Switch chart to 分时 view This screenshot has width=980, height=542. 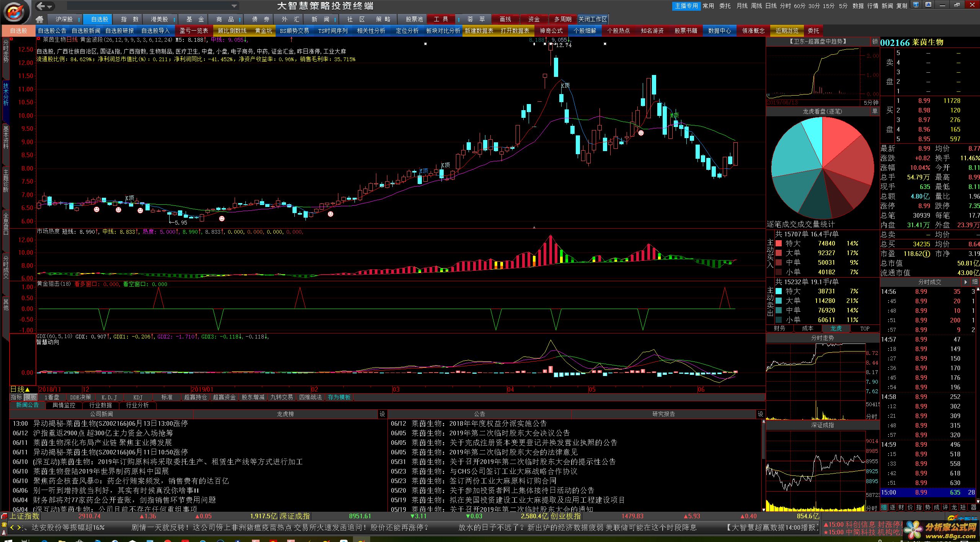point(785,6)
